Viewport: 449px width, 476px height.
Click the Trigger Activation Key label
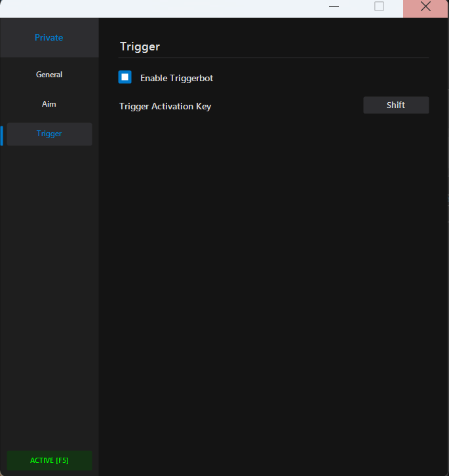click(x=165, y=106)
